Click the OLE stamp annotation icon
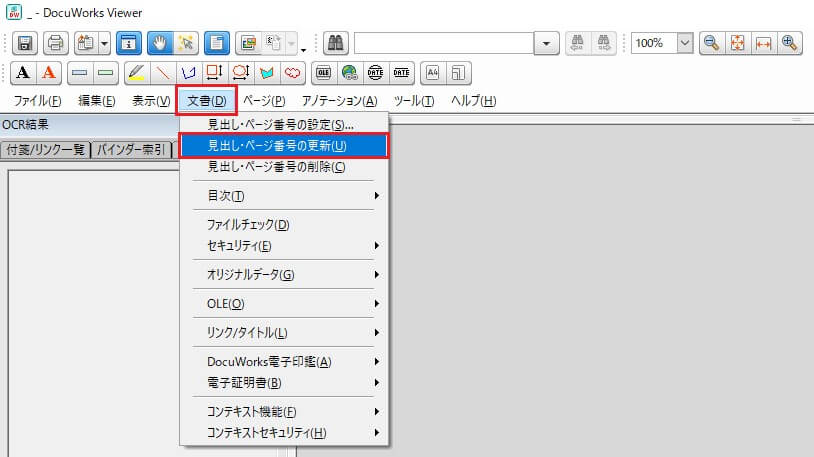Image resolution: width=814 pixels, height=457 pixels. (323, 73)
